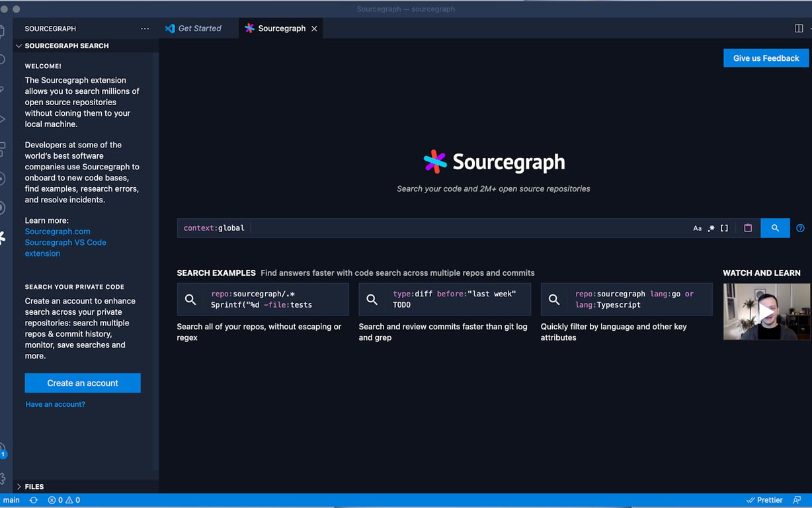
Task: Open Prettier status bar item
Action: point(766,500)
